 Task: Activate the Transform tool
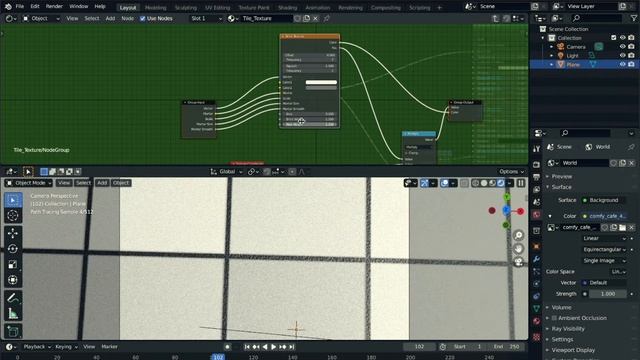[13, 280]
